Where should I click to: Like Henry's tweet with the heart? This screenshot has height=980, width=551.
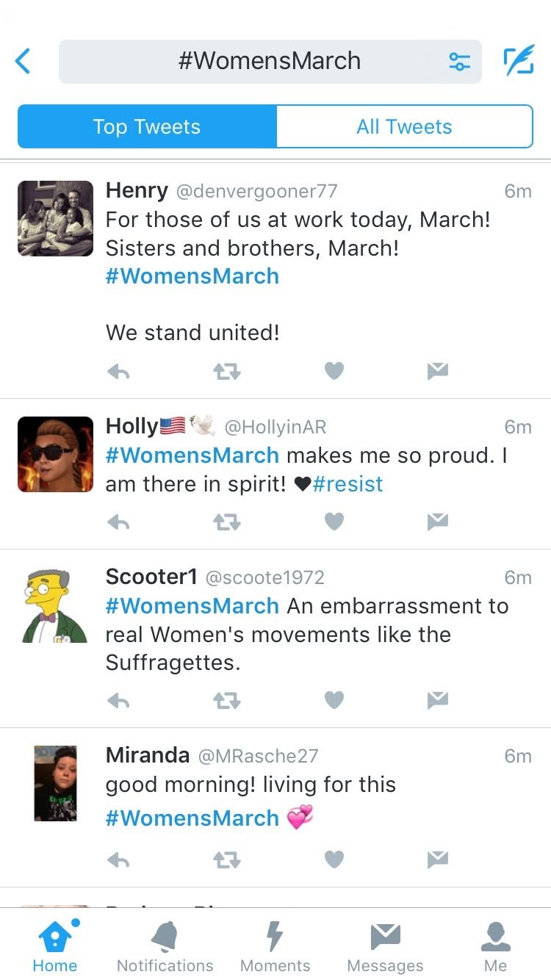click(x=334, y=372)
